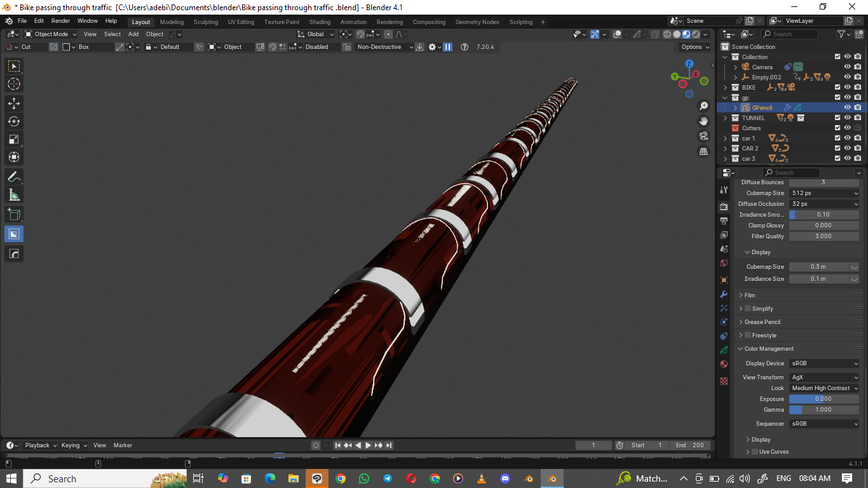Click the zoom view magnifier button
868x488 pixels.
click(703, 106)
